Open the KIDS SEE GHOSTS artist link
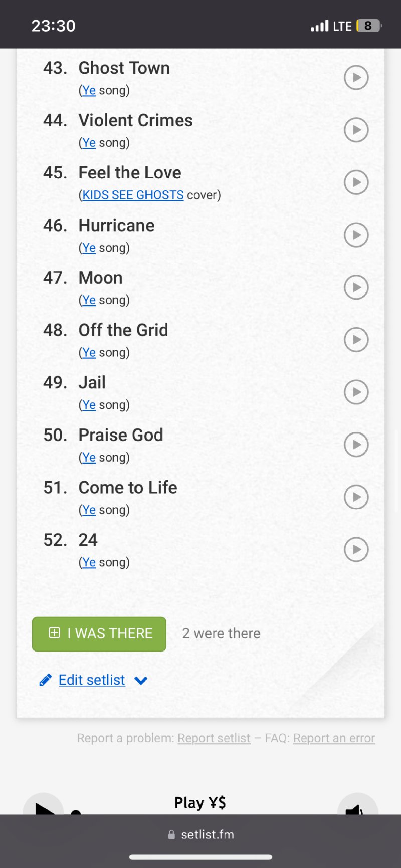 pos(133,195)
